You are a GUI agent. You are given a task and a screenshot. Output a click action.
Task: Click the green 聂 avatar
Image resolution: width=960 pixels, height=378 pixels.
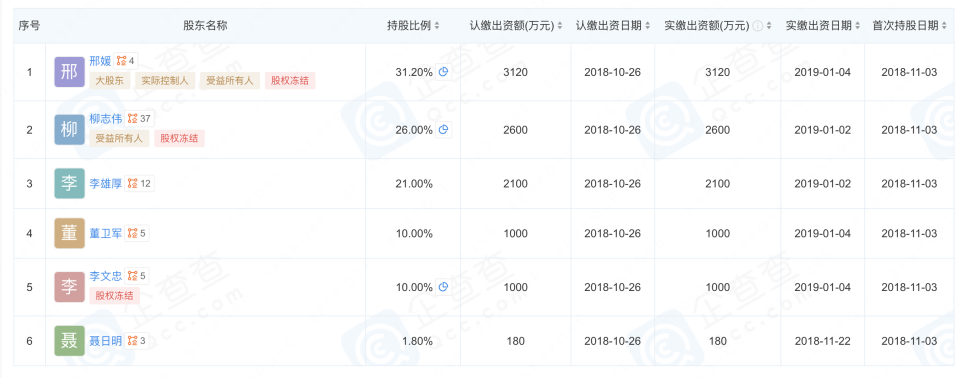69,341
